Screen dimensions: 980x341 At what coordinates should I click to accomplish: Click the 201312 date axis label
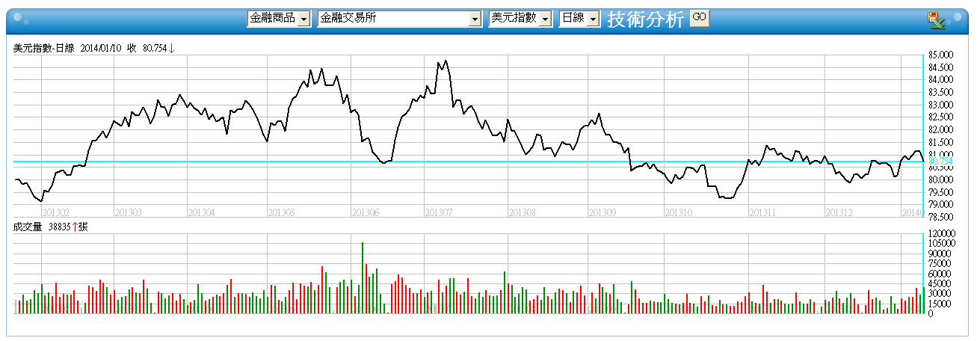point(839,213)
